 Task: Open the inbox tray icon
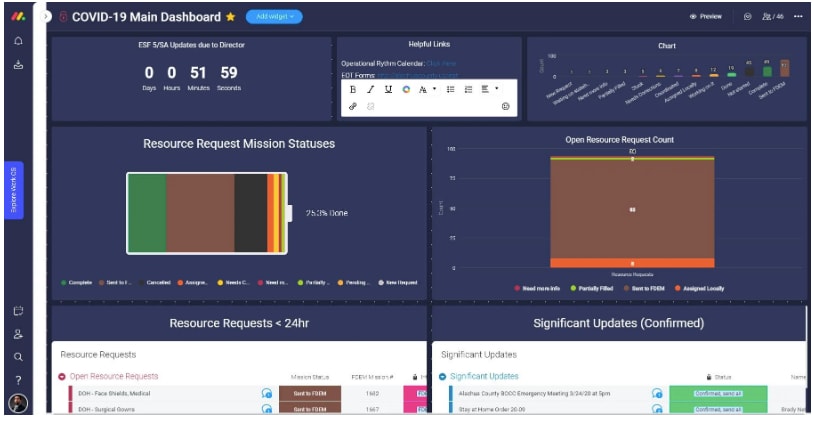click(18, 65)
